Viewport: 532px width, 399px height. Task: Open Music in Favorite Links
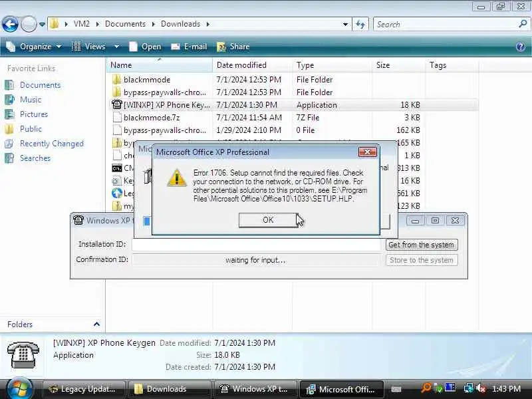30,99
